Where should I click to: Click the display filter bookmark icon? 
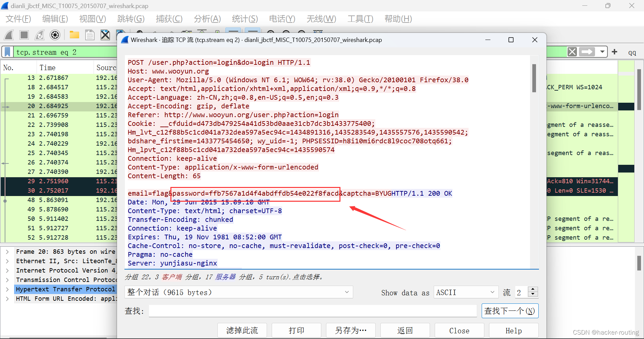pos(7,52)
